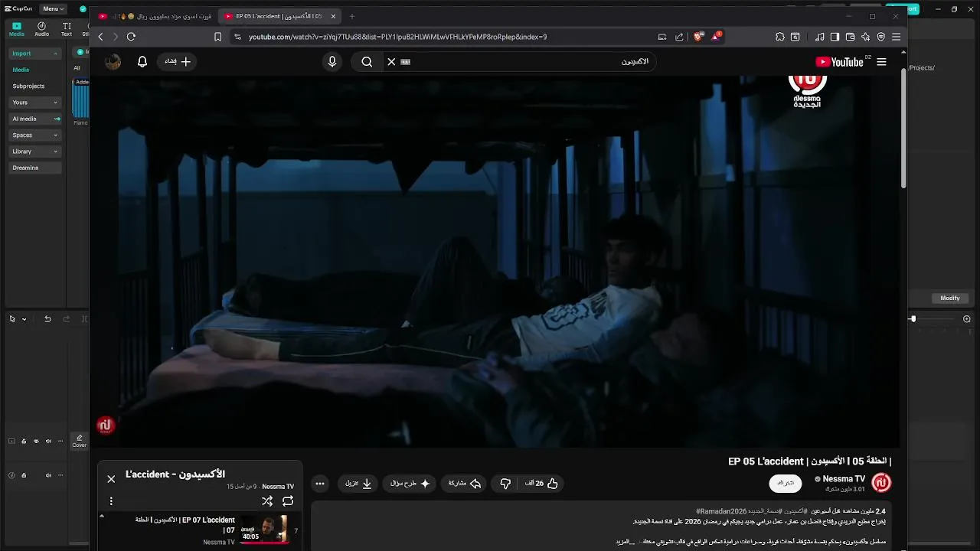Viewport: 980px width, 551px height.
Task: Close the EP 05 L'accident tab
Action: (333, 16)
